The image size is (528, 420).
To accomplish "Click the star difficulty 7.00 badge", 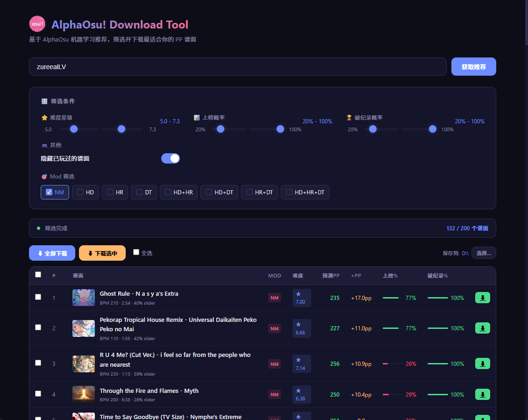I will (301, 298).
